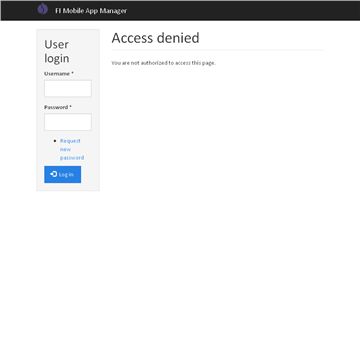Screen dimensions: 360x360
Task: Click the gray User login sidebar panel
Action: (x=68, y=110)
